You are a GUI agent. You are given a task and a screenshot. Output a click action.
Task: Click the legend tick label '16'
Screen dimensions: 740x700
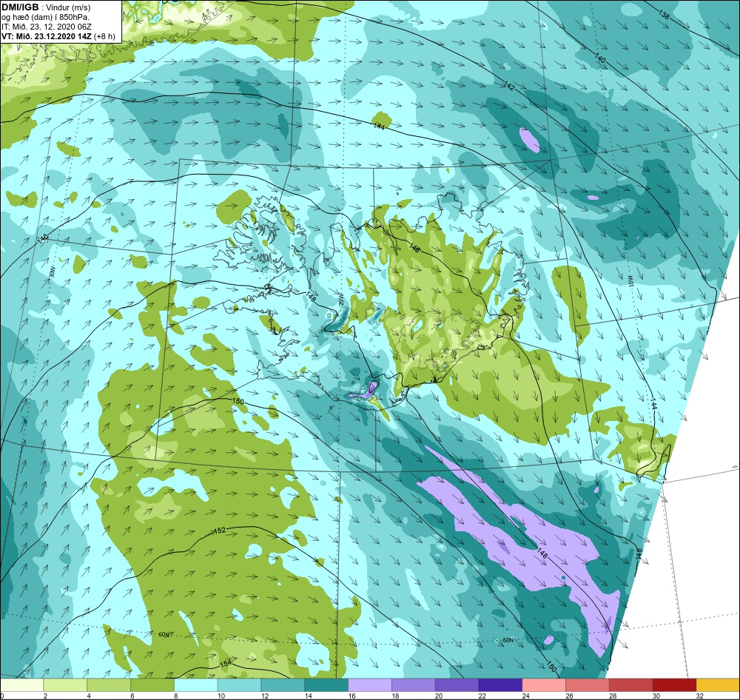(x=352, y=696)
